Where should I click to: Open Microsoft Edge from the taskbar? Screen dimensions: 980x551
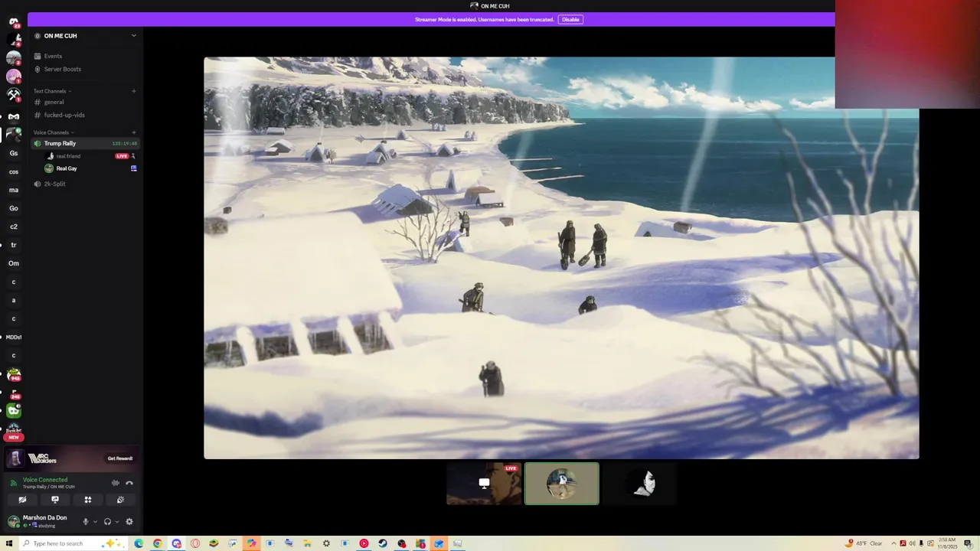(x=139, y=543)
